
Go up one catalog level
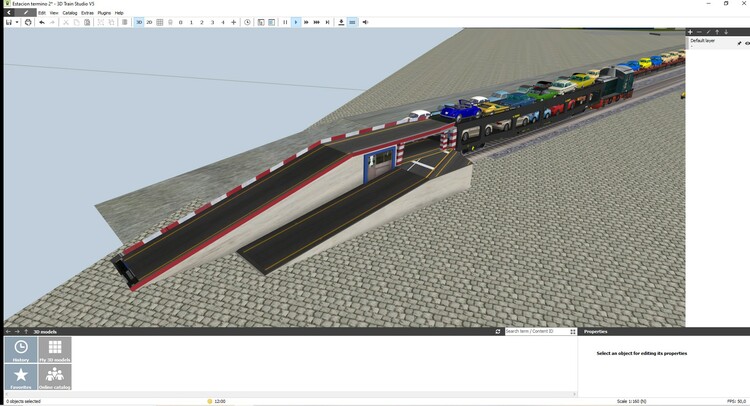pyautogui.click(x=26, y=331)
